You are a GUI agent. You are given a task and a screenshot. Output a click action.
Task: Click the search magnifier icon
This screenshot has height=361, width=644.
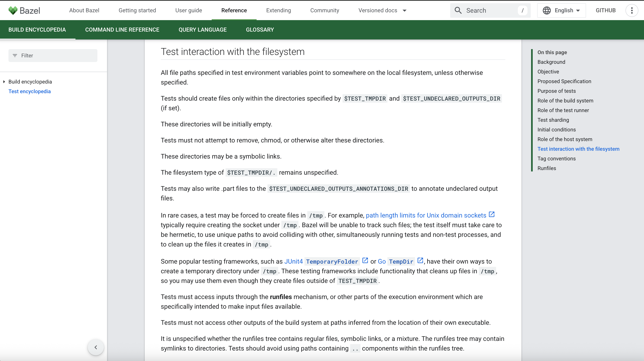pyautogui.click(x=458, y=10)
